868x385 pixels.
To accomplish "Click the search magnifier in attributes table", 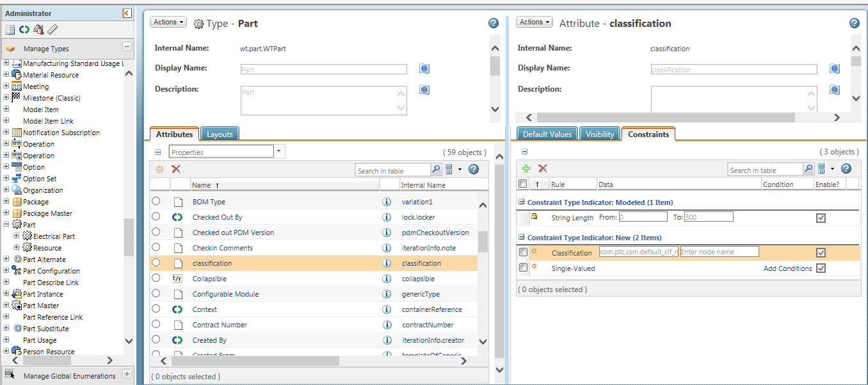I will pyautogui.click(x=436, y=170).
